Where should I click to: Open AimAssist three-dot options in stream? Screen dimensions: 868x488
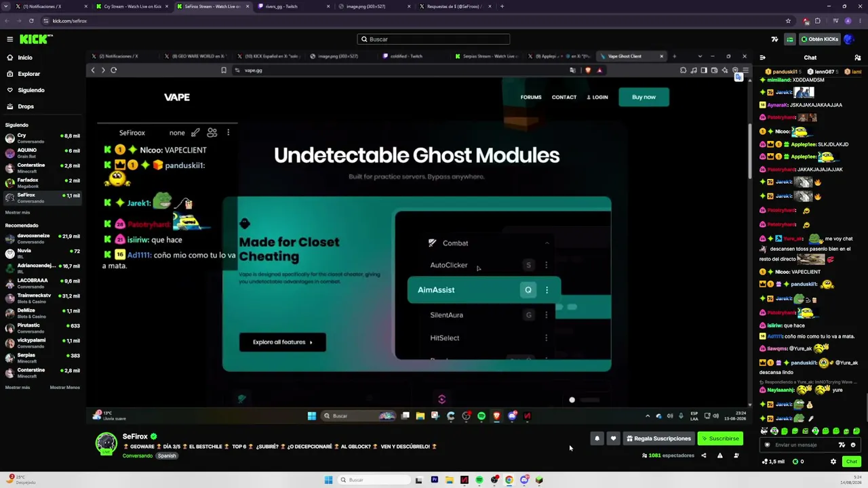547,290
